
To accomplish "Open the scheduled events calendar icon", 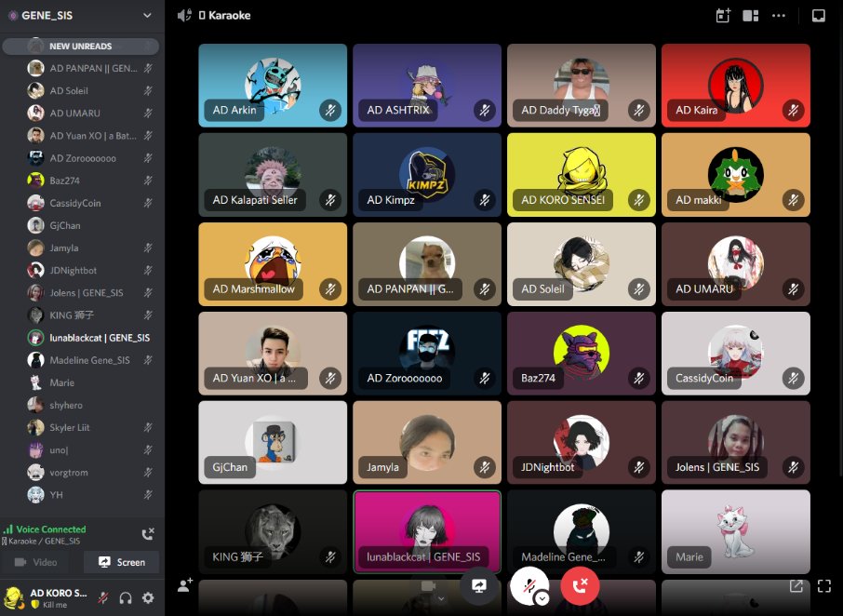I will point(723,15).
